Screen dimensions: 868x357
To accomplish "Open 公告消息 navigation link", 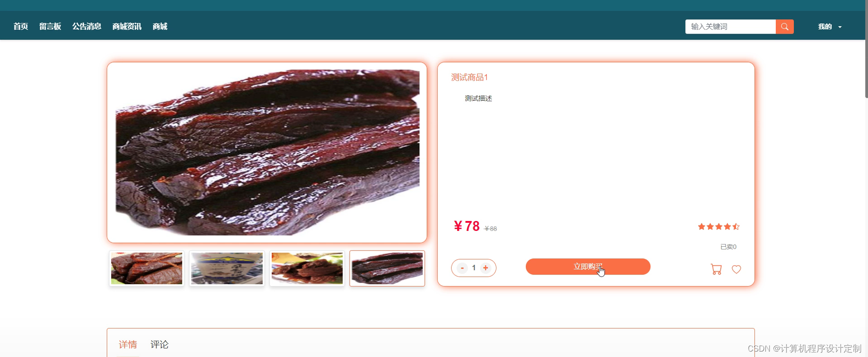I will click(87, 26).
